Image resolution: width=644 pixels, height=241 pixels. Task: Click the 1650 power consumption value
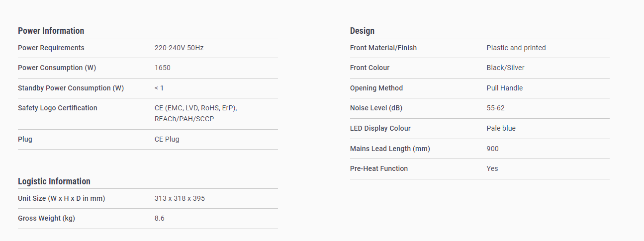[x=163, y=68]
